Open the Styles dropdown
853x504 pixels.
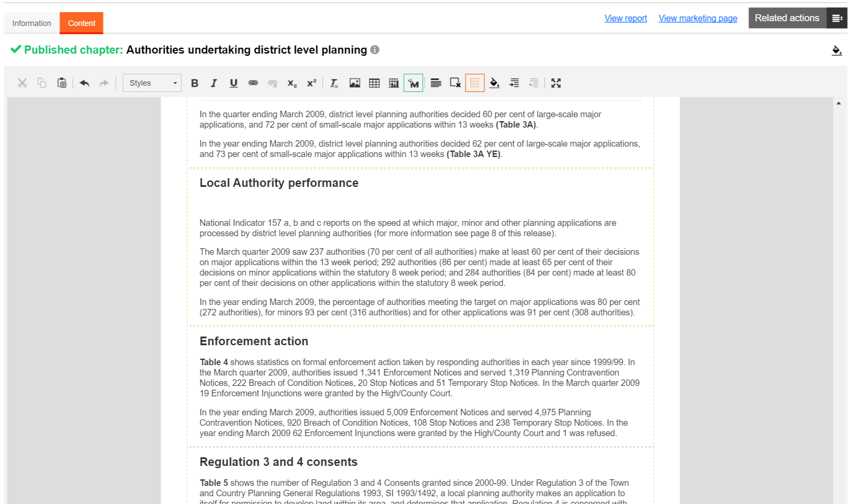(152, 83)
